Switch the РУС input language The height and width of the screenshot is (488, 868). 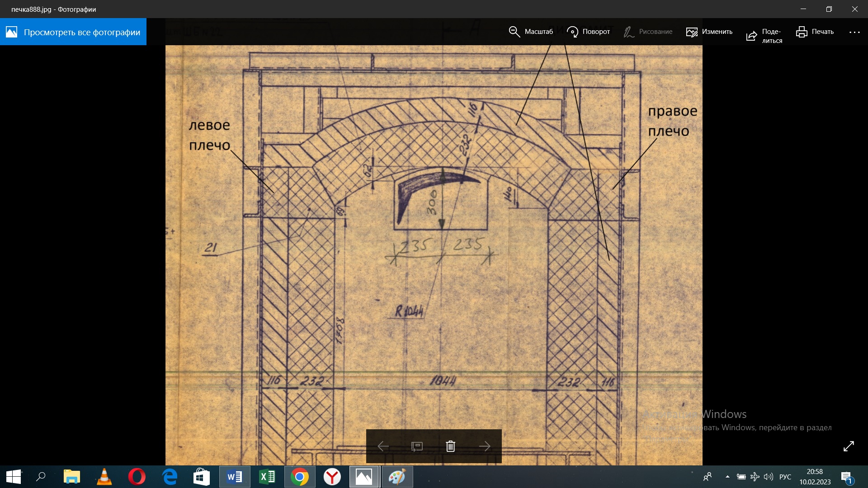pyautogui.click(x=785, y=477)
